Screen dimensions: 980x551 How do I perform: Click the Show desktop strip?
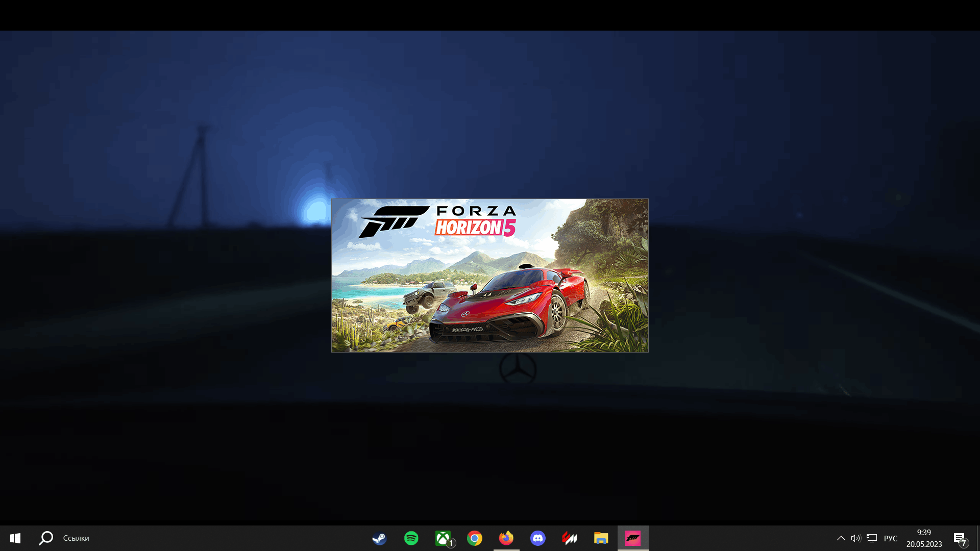pos(978,538)
